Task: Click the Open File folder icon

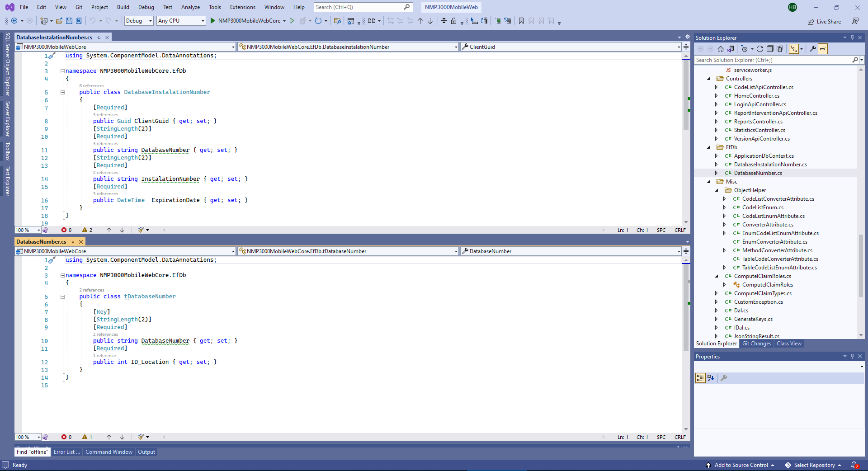Action: (x=59, y=21)
